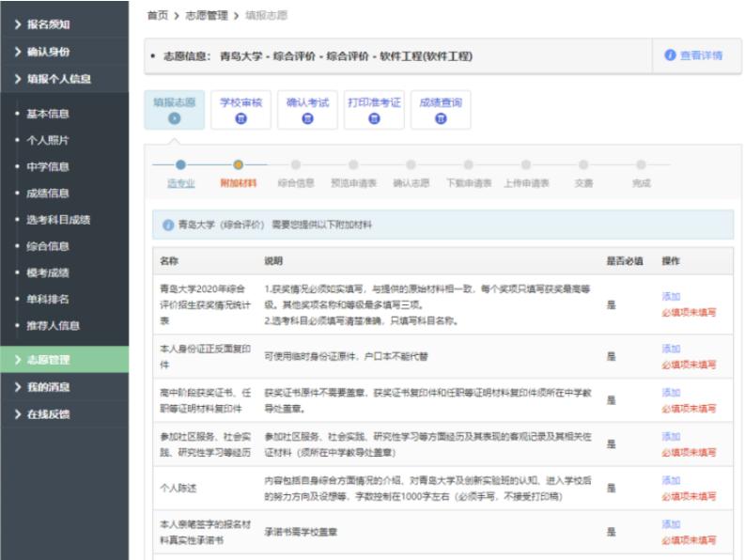
Task: Select the highlighted 志愿管理 sidebar item
Action: pyautogui.click(x=64, y=359)
